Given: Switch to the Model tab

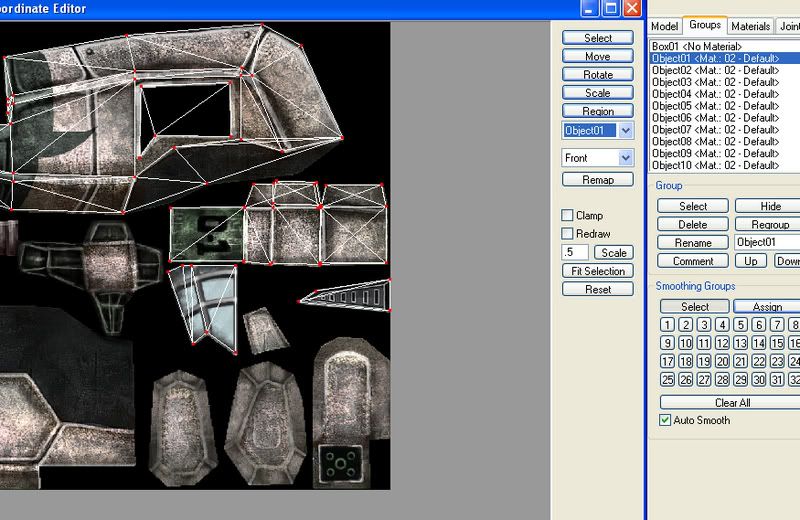Looking at the screenshot, I should (664, 26).
